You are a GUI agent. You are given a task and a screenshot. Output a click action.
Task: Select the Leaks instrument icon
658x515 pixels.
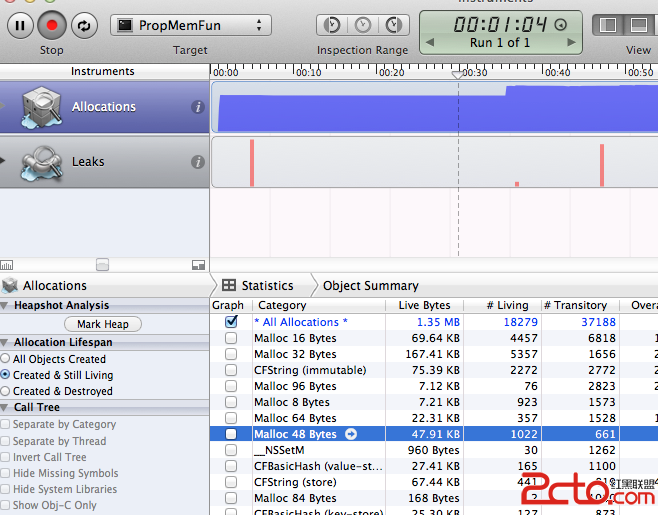pyautogui.click(x=41, y=163)
